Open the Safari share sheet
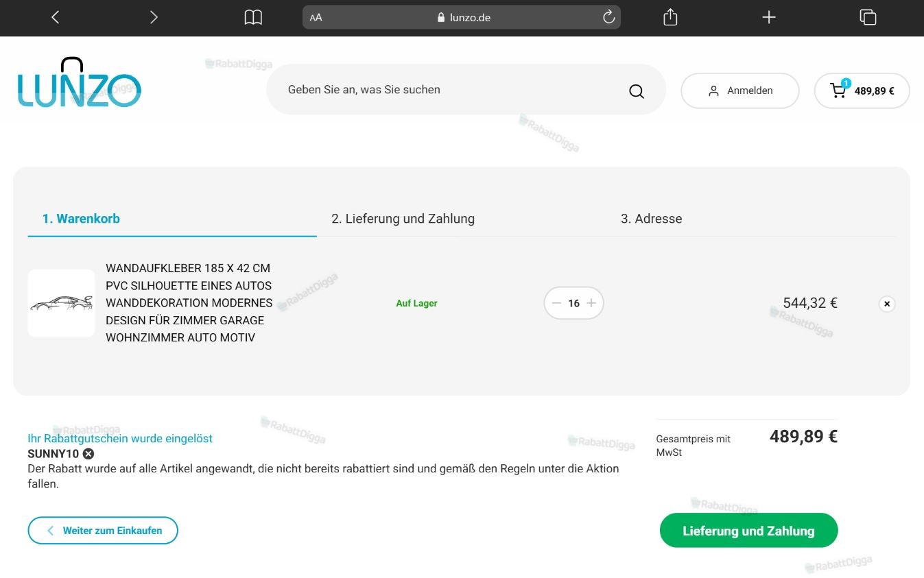This screenshot has width=924, height=578. click(670, 17)
